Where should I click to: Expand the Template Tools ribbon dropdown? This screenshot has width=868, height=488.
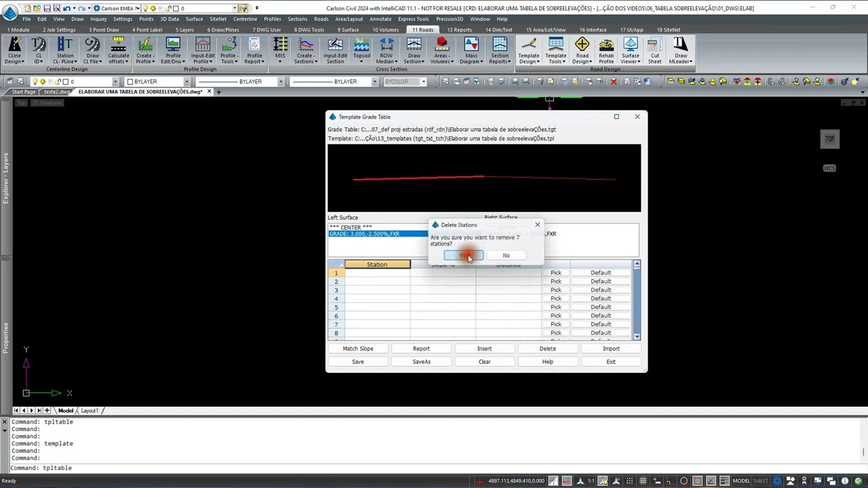[x=555, y=62]
